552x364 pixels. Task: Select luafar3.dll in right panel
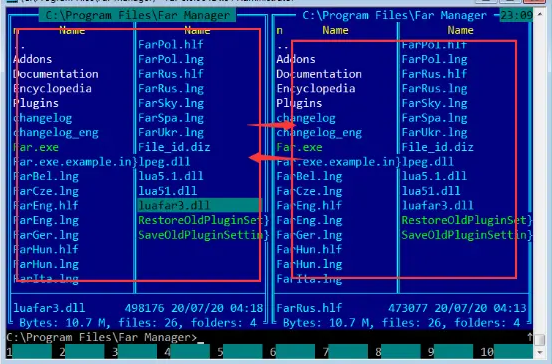pyautogui.click(x=438, y=206)
